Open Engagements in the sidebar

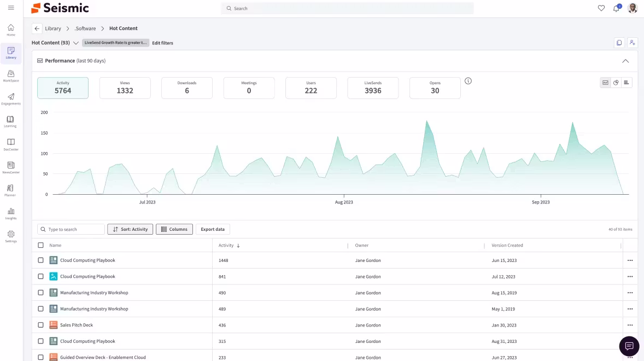tap(11, 99)
